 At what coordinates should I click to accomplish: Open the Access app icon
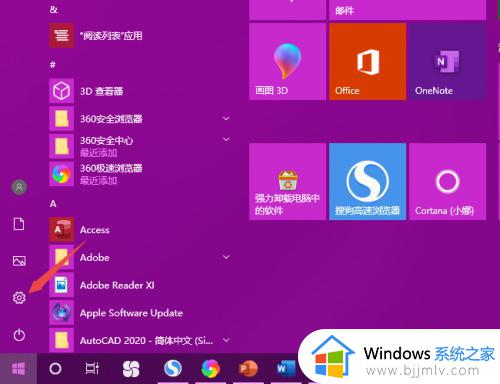point(62,230)
